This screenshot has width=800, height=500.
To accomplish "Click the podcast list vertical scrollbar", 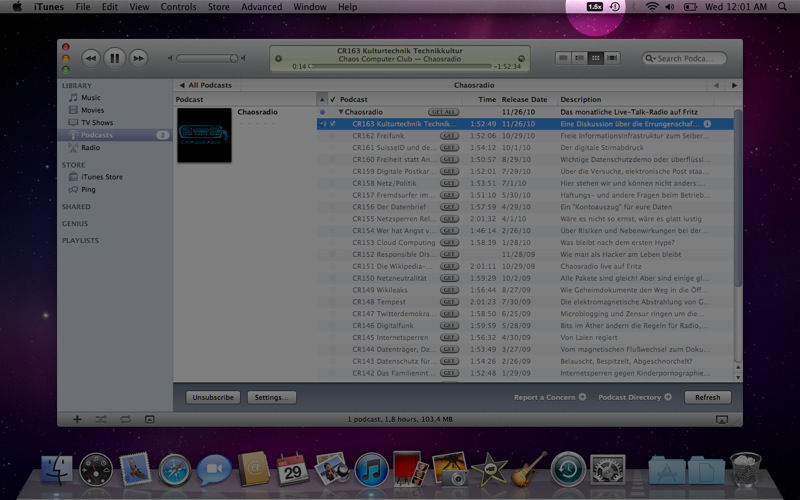I will pyautogui.click(x=738, y=198).
